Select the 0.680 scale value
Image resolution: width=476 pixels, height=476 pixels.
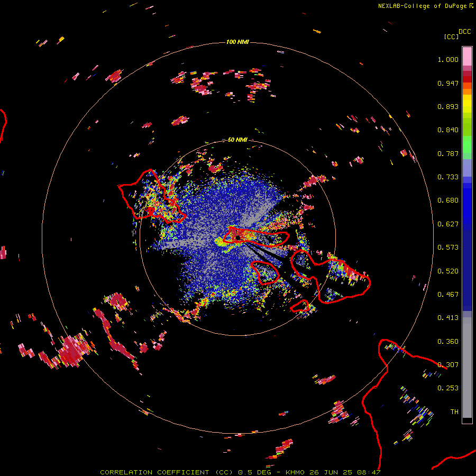pyautogui.click(x=448, y=200)
